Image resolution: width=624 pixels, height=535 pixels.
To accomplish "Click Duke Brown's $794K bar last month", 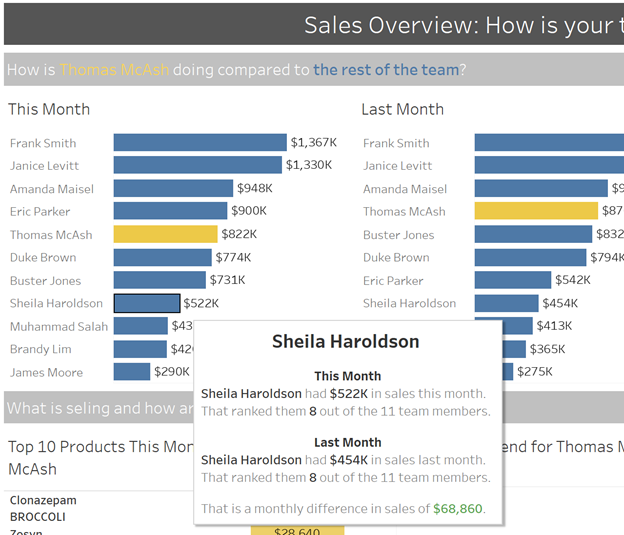I will [x=530, y=257].
